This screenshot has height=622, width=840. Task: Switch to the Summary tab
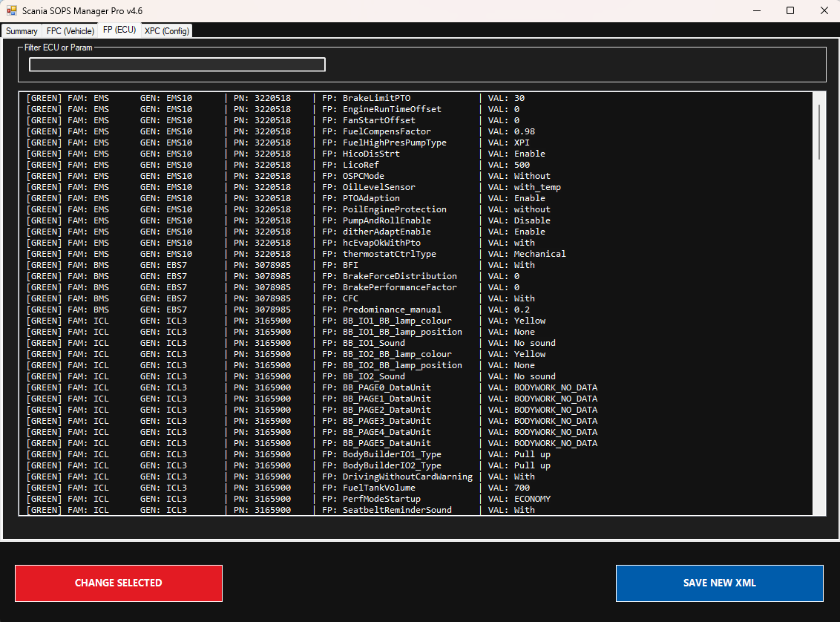pyautogui.click(x=22, y=31)
